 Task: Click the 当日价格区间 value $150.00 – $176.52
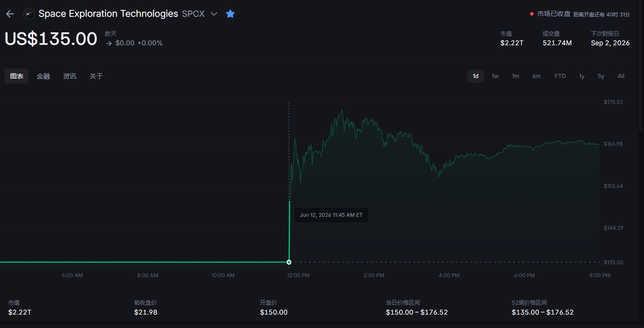tap(417, 312)
